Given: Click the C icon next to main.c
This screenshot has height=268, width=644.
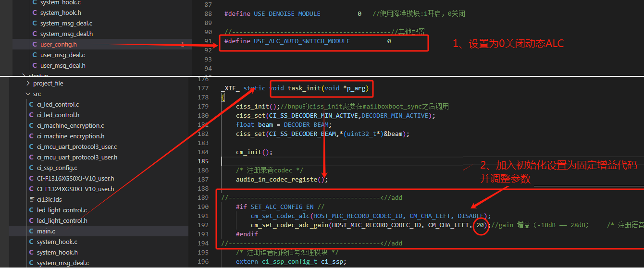Looking at the screenshot, I should (32, 231).
